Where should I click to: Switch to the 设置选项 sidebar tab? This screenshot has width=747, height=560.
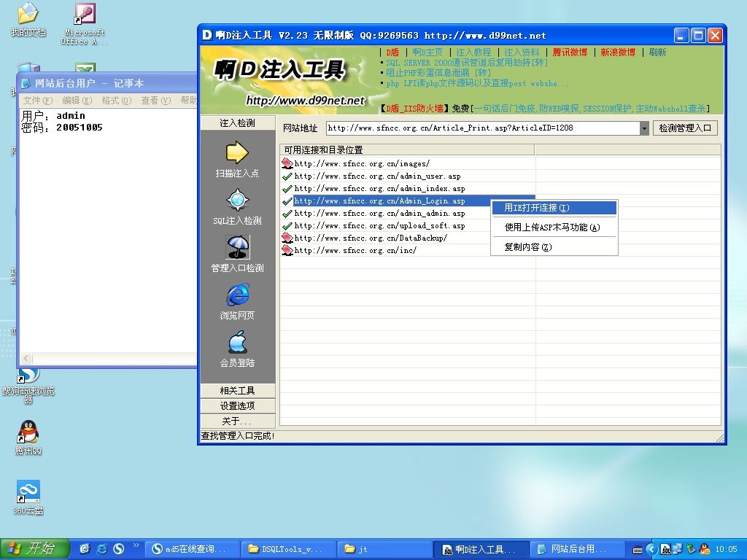click(x=238, y=405)
